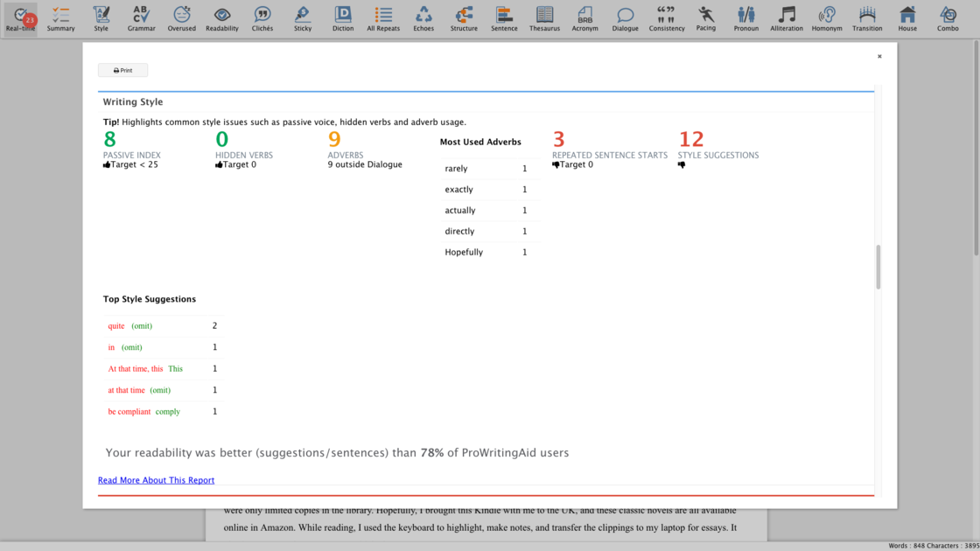Open the Pacing report
The height and width of the screenshot is (551, 980).
[x=706, y=18]
